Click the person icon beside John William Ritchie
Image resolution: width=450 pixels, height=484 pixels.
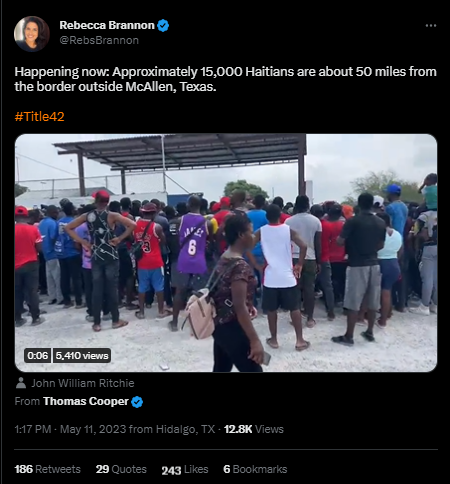[21, 383]
